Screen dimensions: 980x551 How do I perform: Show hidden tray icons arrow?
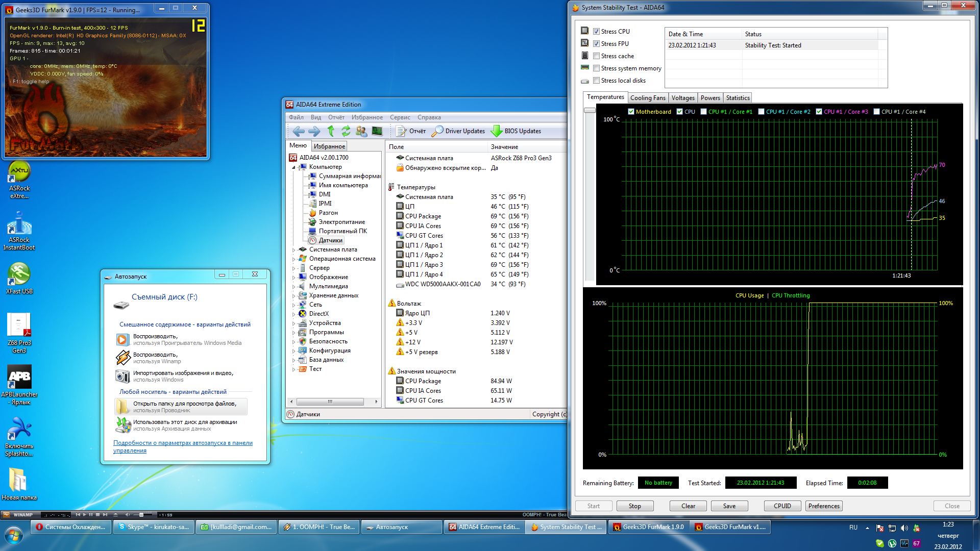pos(867,528)
